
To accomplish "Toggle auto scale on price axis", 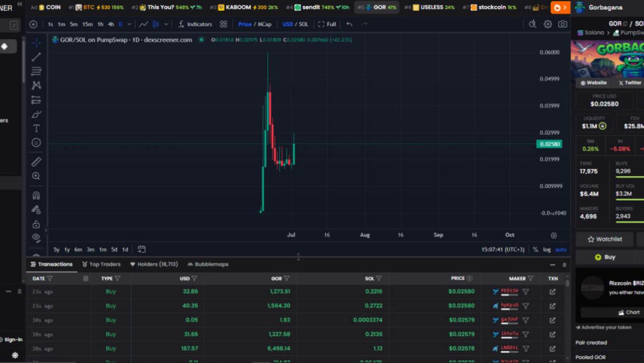I will coord(561,250).
